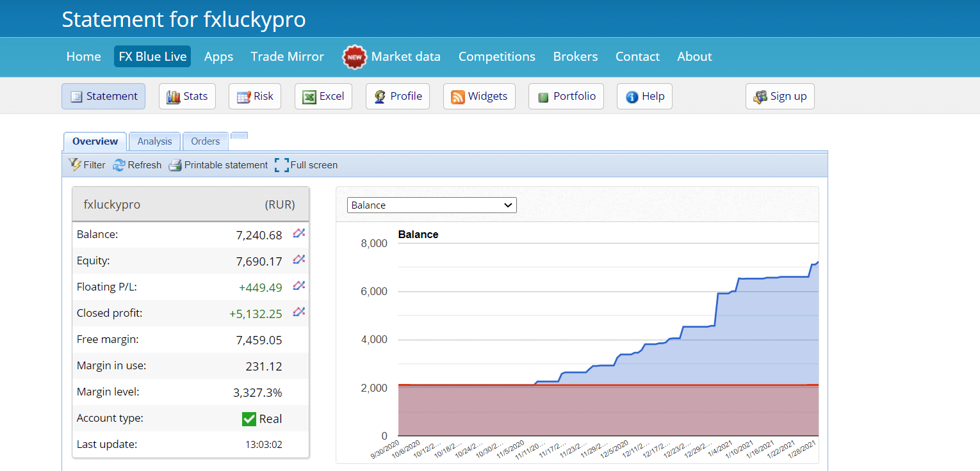Switch to the Orders tab

205,141
